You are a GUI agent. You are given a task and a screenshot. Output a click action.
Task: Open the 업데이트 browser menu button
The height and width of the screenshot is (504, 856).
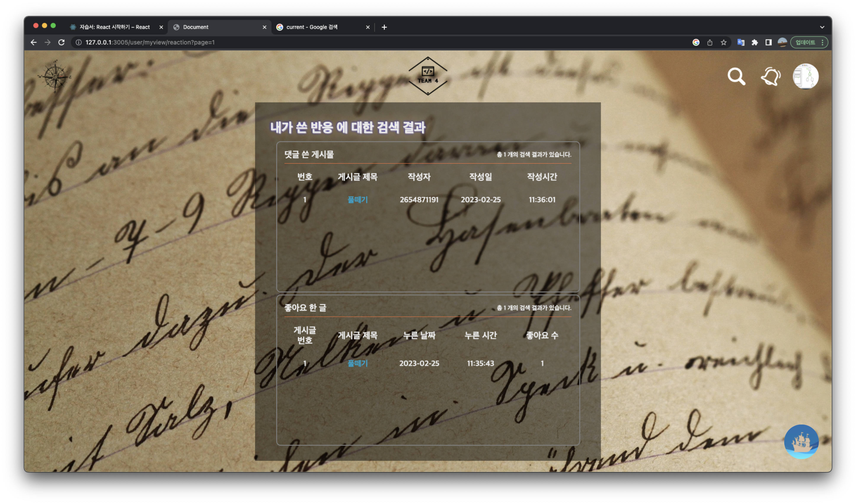(809, 43)
